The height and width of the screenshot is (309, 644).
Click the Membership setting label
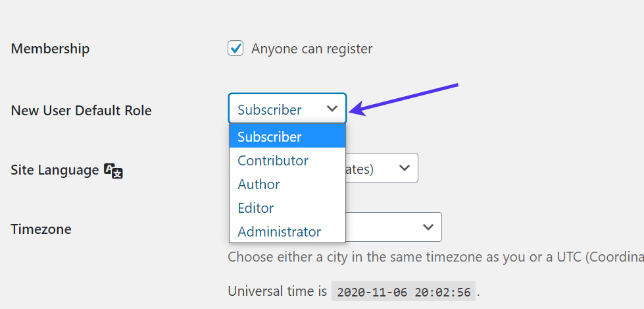point(50,49)
